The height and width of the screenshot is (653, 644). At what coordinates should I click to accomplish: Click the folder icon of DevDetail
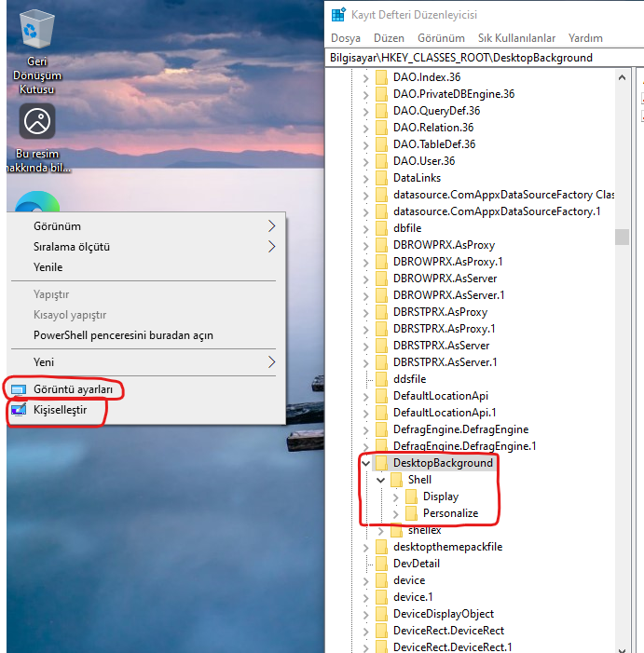381,564
